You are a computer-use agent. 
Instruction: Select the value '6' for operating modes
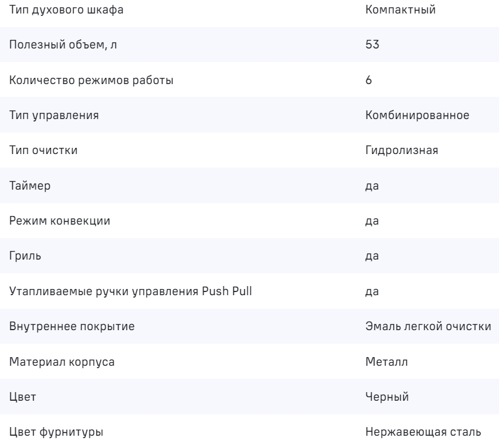[x=368, y=80]
